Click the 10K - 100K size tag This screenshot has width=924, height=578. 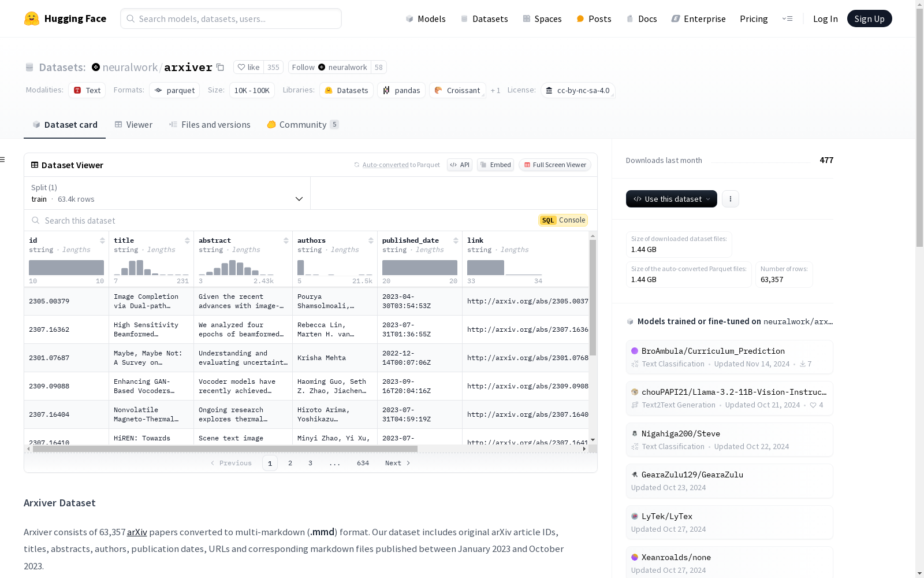[252, 90]
